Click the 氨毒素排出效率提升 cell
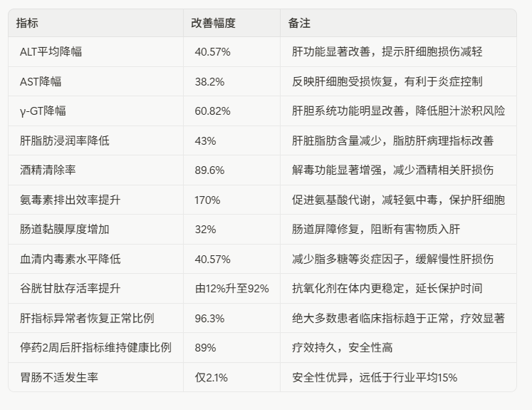 point(70,200)
